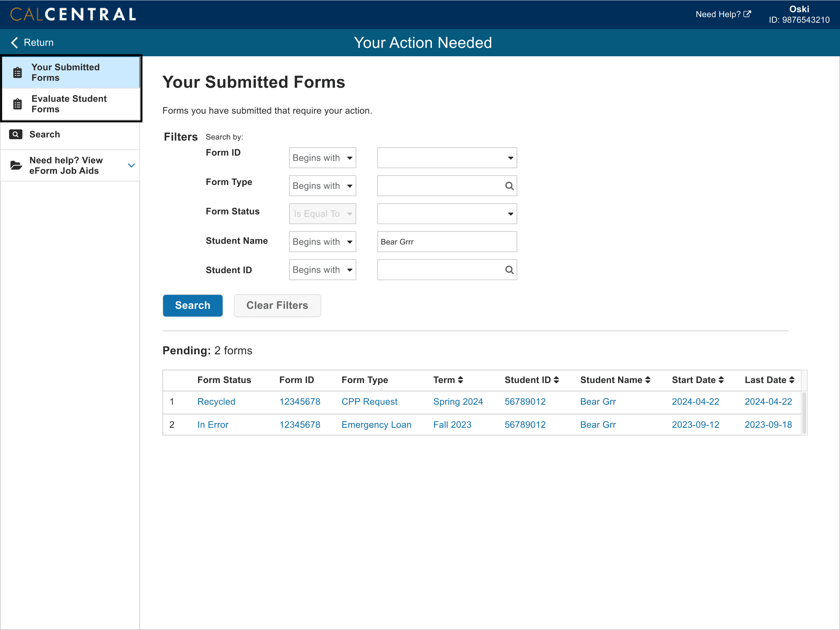Expand Need help eForm Job Aids section
This screenshot has width=840, height=630.
131,165
